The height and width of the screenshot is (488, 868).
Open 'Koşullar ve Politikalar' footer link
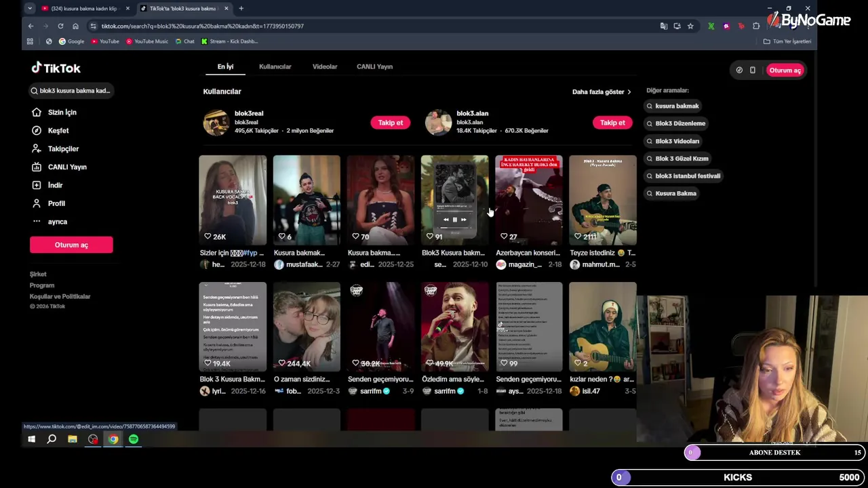pos(60,296)
